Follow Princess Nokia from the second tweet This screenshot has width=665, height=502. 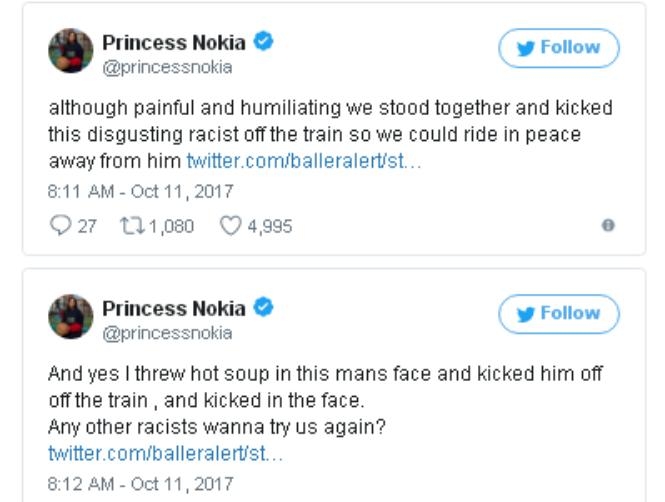point(559,314)
